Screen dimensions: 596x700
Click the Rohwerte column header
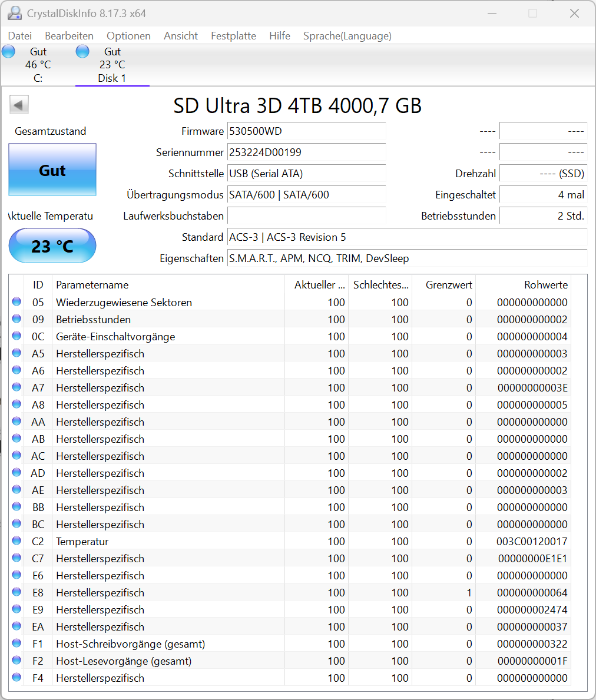[x=523, y=285]
